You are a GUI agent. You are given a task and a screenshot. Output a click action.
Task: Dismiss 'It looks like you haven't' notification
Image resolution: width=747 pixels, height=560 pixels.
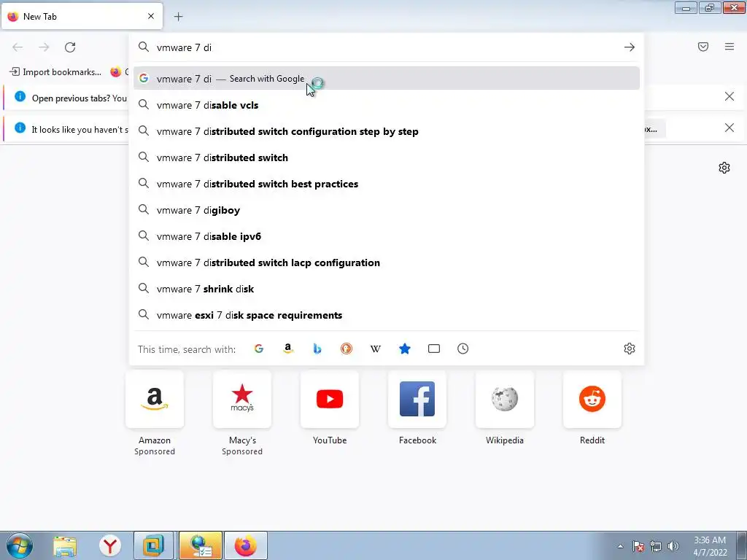(x=729, y=128)
